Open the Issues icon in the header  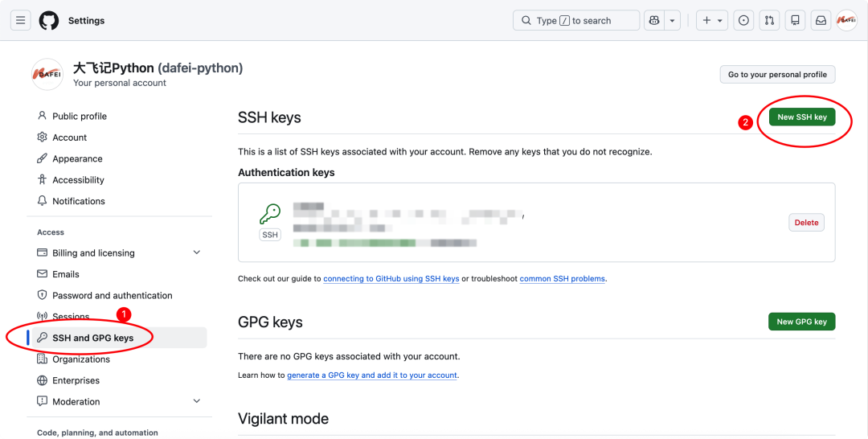click(x=744, y=20)
